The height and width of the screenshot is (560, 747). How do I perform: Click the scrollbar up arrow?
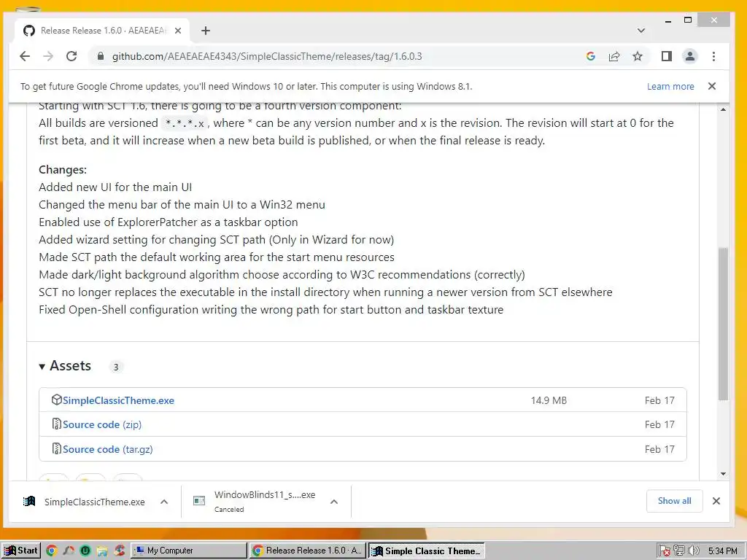(x=723, y=109)
